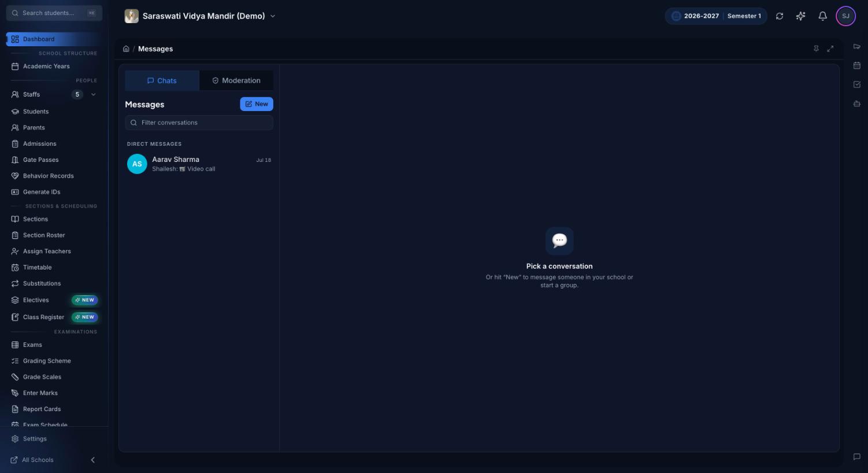
Task: Open the Aarav Sharma conversation
Action: tap(199, 164)
